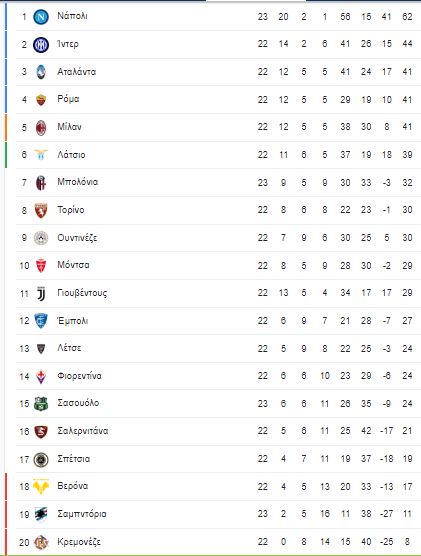Click the Napoli club crest icon
The width and height of the screenshot is (421, 556).
pos(41,17)
